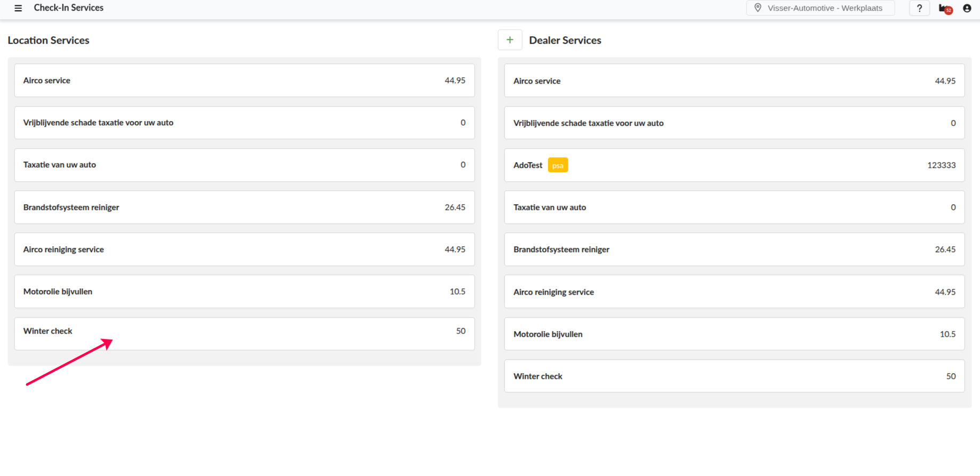Add a new dealer service with plus

coord(510,40)
